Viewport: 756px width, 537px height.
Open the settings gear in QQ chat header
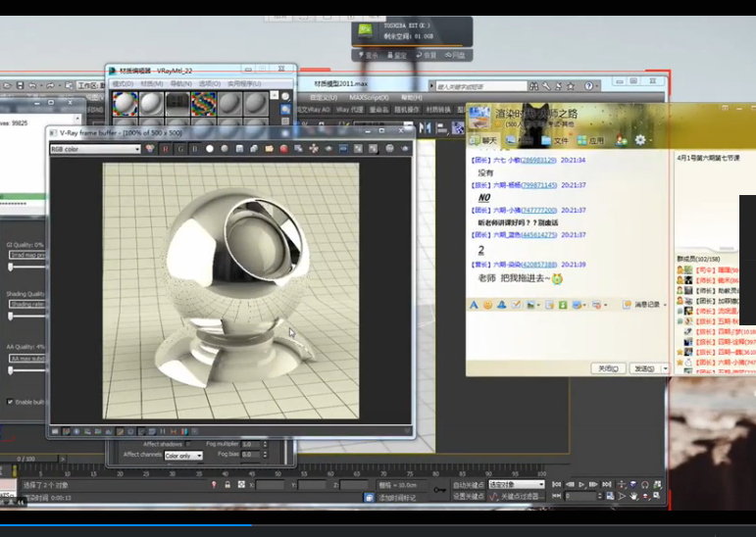640,140
